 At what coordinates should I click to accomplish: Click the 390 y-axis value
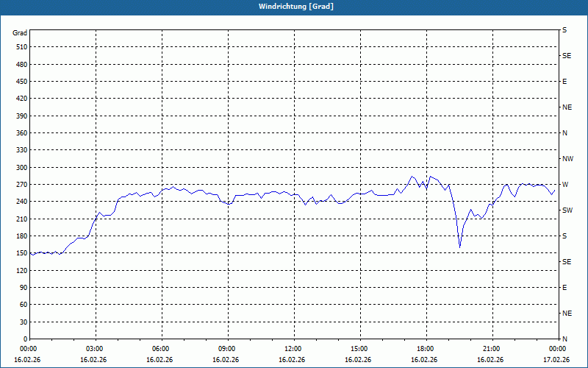(21, 116)
